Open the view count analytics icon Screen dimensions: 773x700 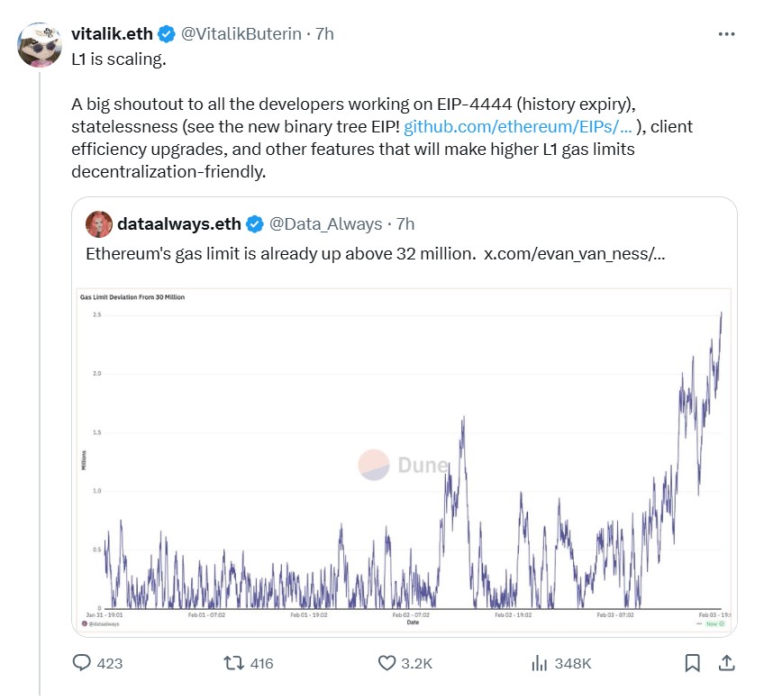pyautogui.click(x=540, y=663)
